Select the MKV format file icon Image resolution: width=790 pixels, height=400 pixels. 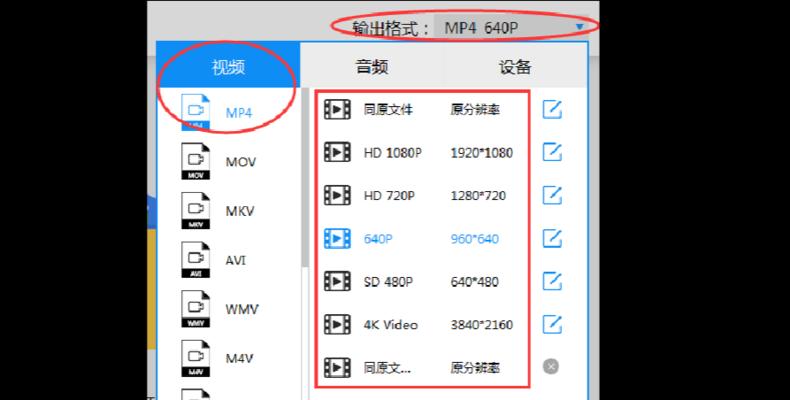[195, 211]
